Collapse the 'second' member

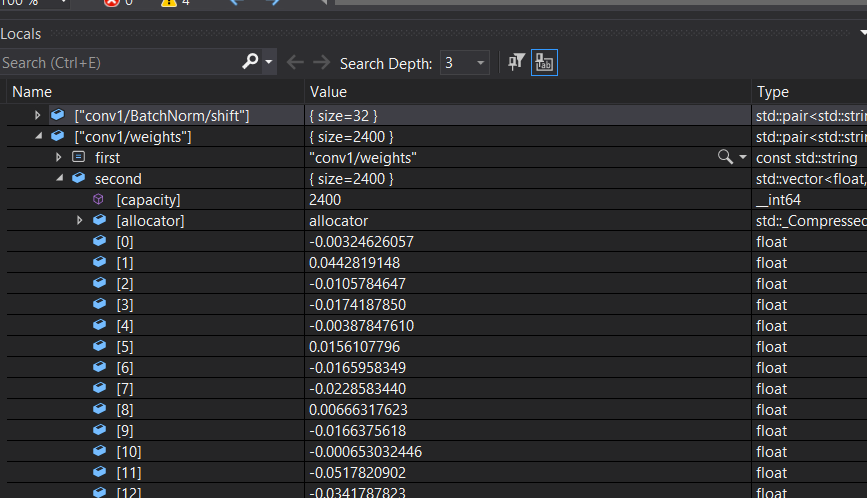point(59,178)
